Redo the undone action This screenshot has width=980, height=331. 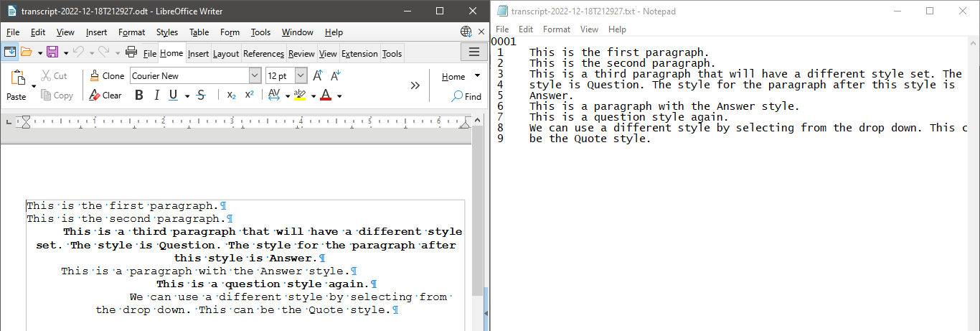(x=104, y=52)
